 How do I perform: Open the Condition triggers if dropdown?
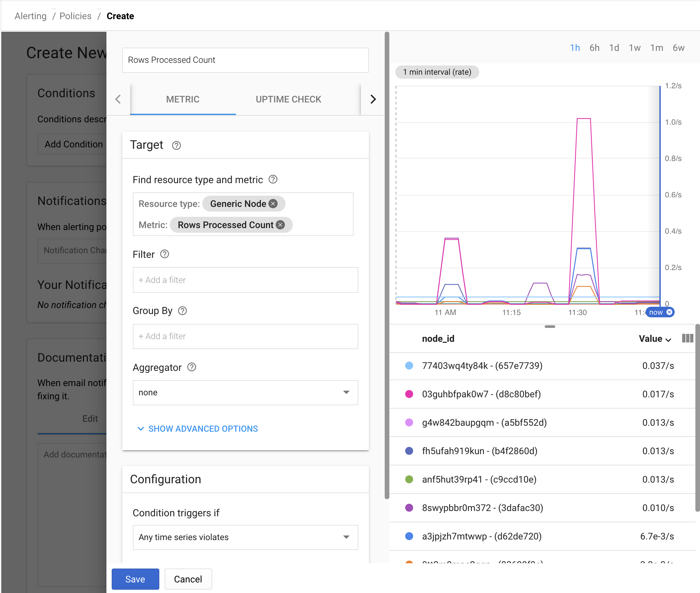(242, 536)
